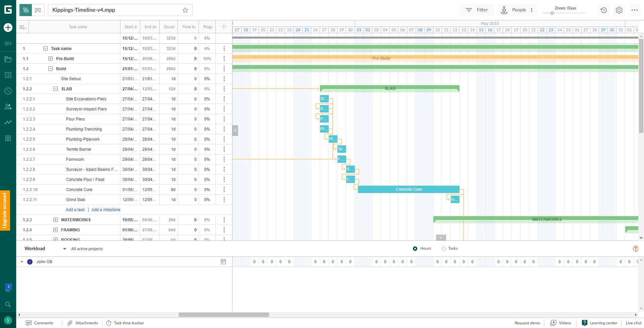
Task: Open the Attachments tab at the bottom
Action: (x=83, y=323)
